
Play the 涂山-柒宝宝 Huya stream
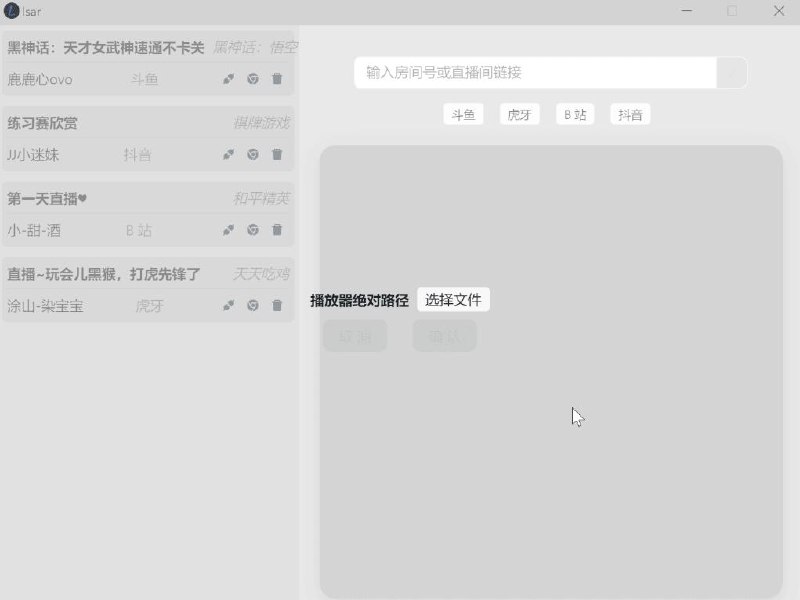point(227,306)
